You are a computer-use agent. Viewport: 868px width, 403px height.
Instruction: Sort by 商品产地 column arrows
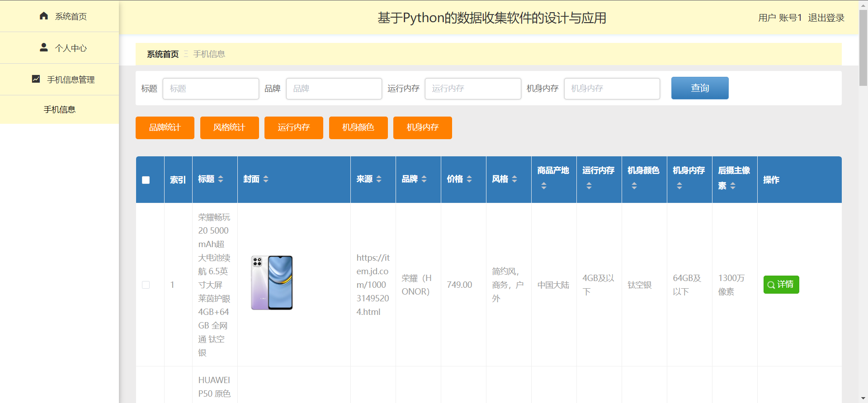point(544,186)
